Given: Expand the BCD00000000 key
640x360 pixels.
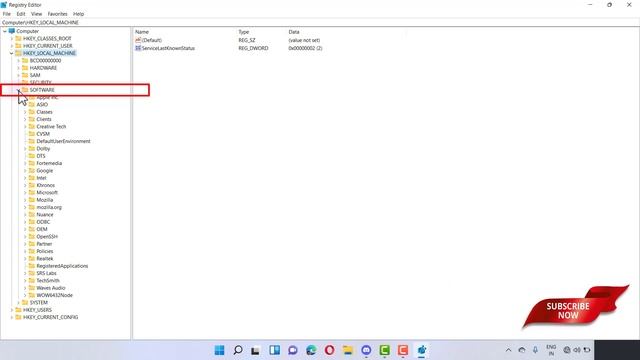Looking at the screenshot, I should coord(18,60).
